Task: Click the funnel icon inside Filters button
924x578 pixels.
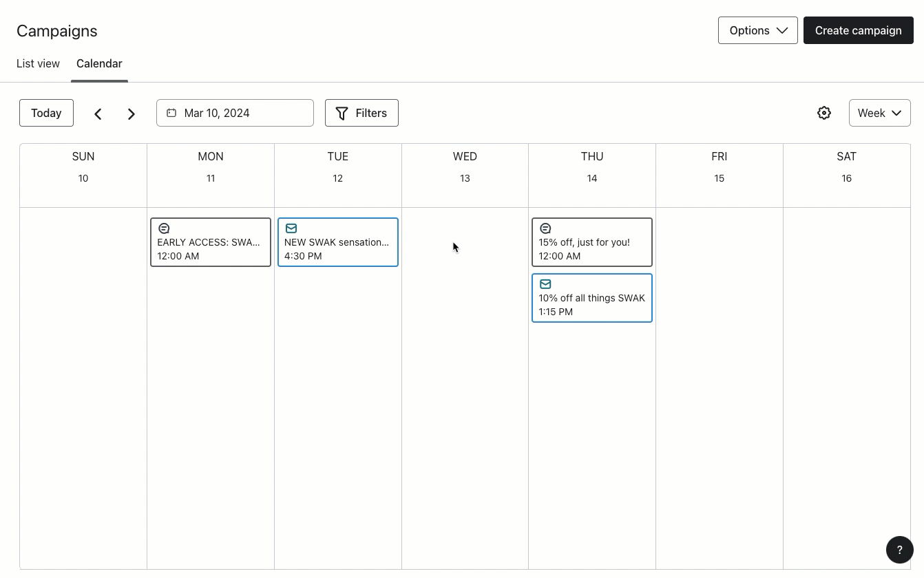Action: [x=342, y=113]
